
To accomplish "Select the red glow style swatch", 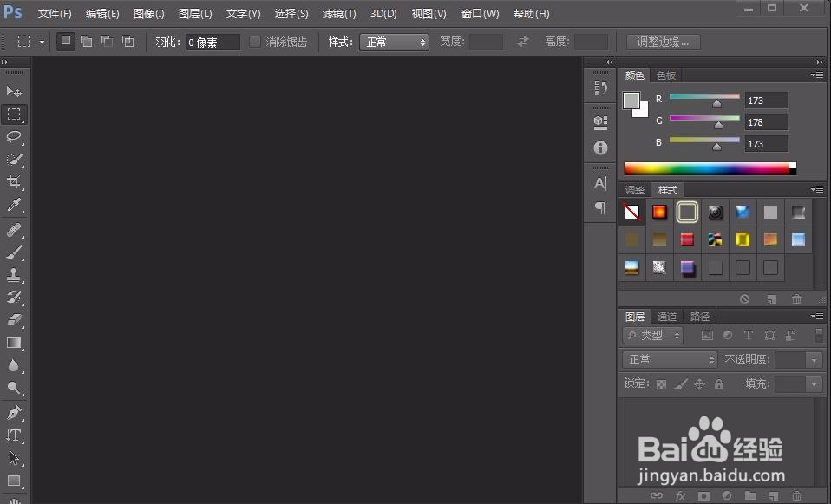I will click(659, 212).
